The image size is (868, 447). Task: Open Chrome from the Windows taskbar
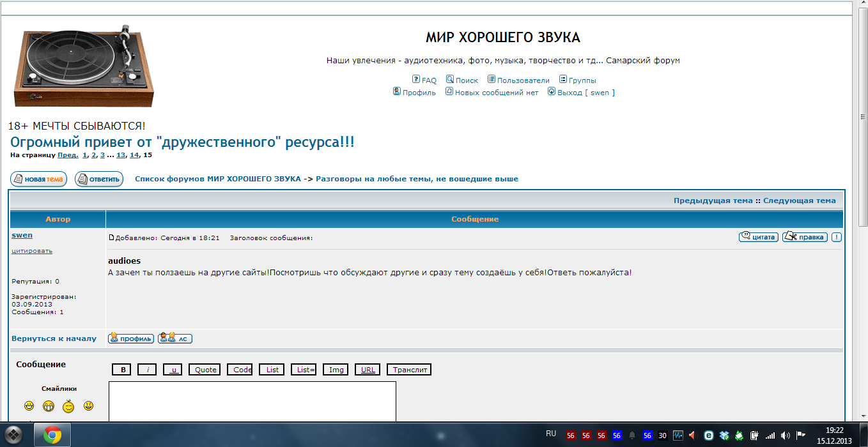pyautogui.click(x=52, y=435)
